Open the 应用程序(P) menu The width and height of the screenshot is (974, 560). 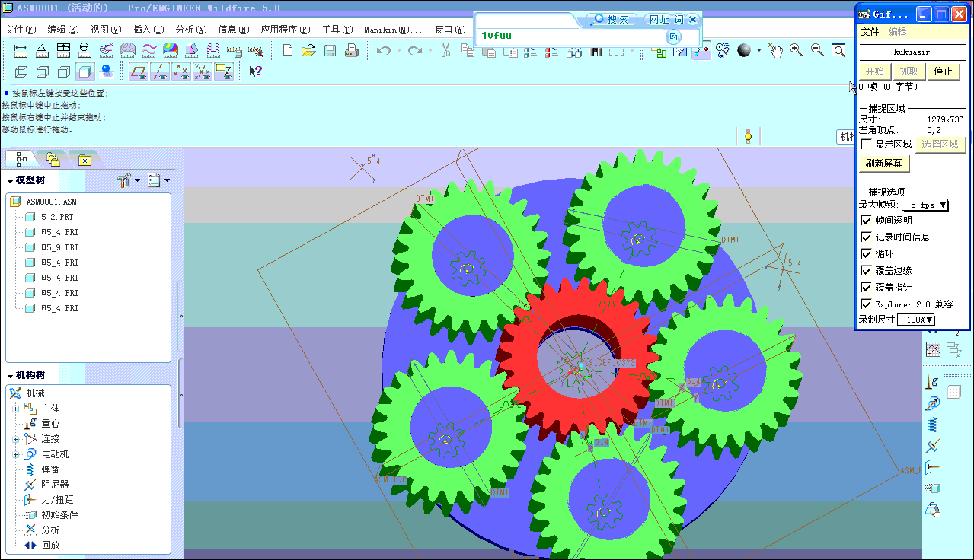pos(286,30)
